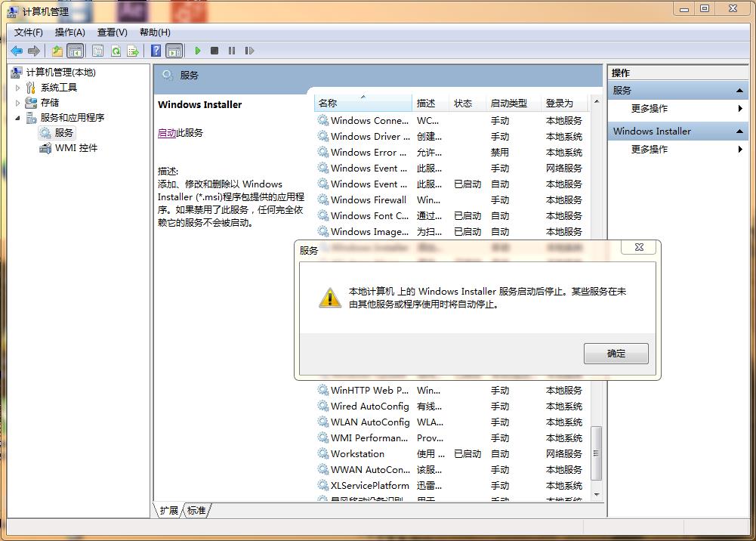Click the 启动 link to start service
This screenshot has width=756, height=541.
click(x=167, y=132)
